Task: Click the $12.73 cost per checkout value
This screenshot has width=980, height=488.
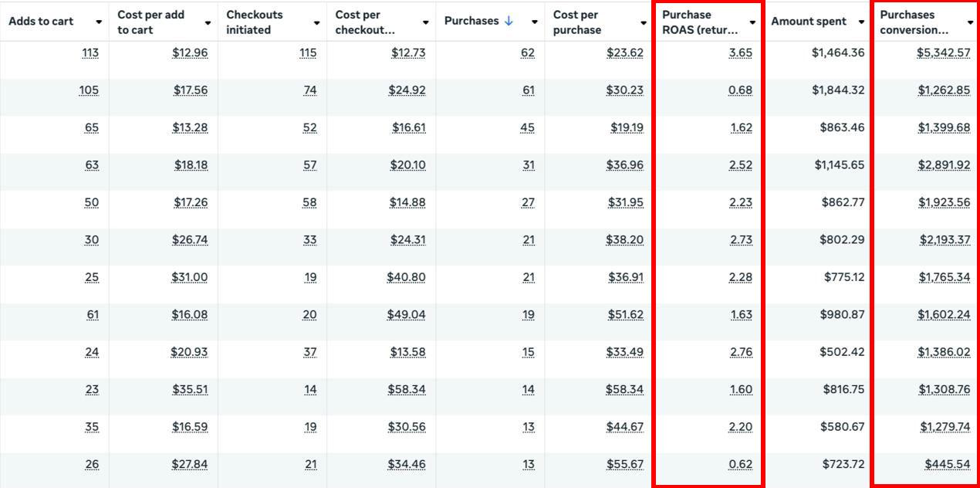Action: pyautogui.click(x=407, y=53)
